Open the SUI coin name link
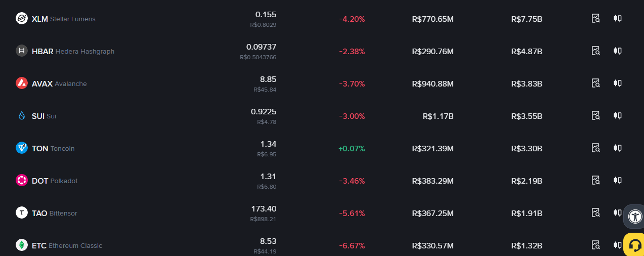The image size is (644, 256). pos(44,116)
